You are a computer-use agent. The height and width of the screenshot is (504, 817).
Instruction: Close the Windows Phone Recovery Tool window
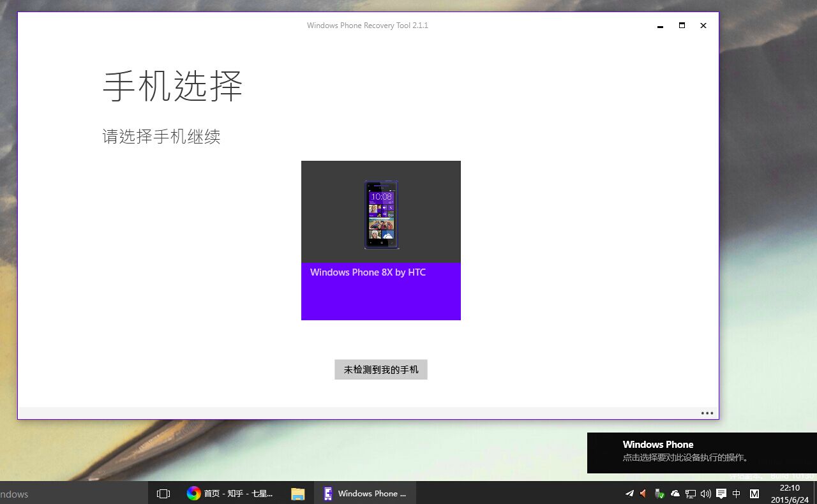(x=703, y=26)
